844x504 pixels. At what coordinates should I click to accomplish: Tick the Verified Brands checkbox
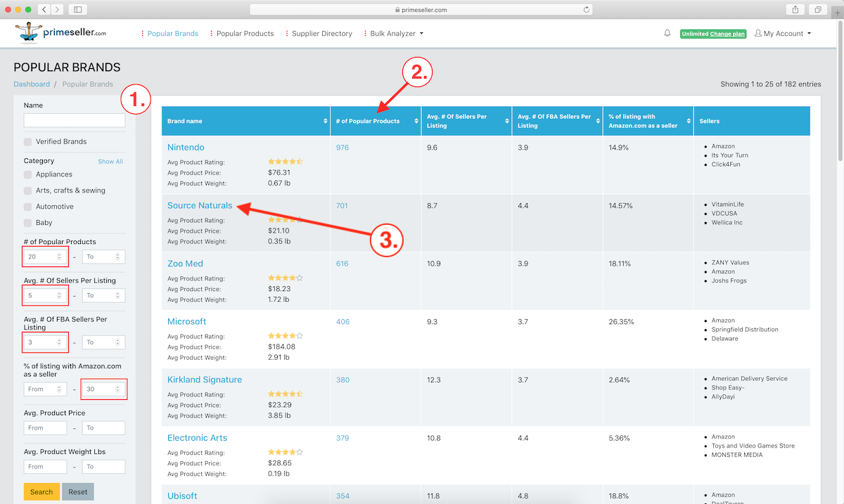coord(28,142)
